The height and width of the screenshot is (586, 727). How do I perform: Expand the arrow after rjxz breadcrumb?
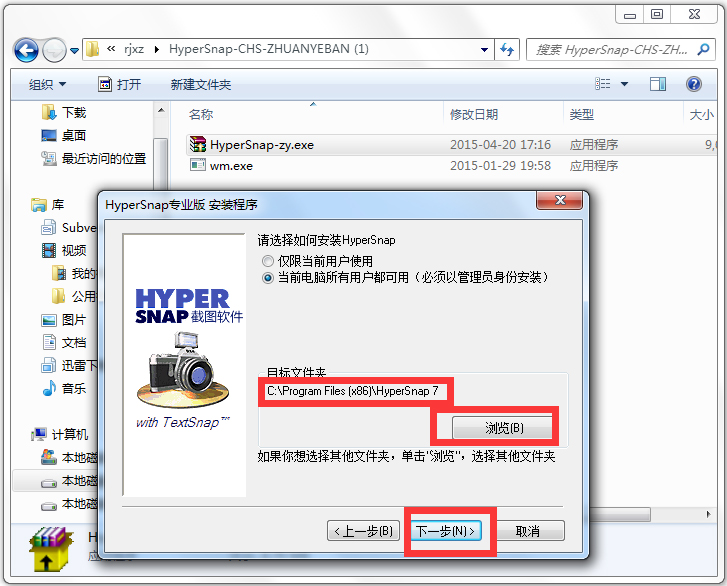coord(157,49)
